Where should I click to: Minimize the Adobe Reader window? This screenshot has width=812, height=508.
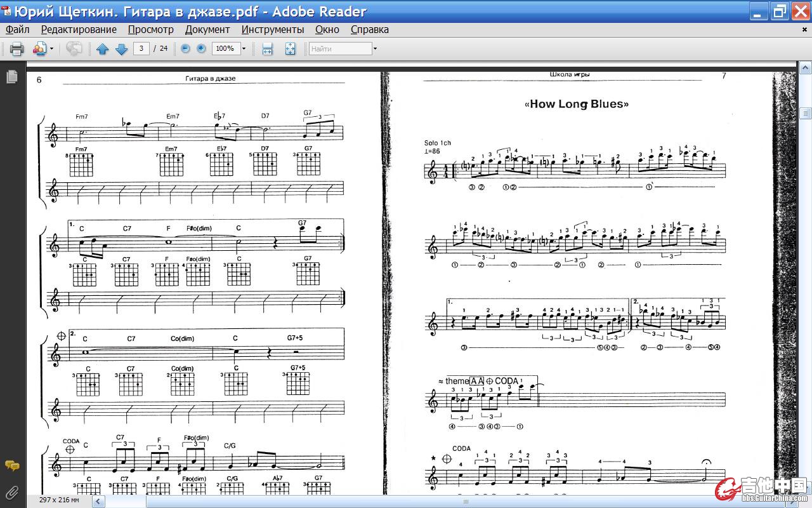759,11
